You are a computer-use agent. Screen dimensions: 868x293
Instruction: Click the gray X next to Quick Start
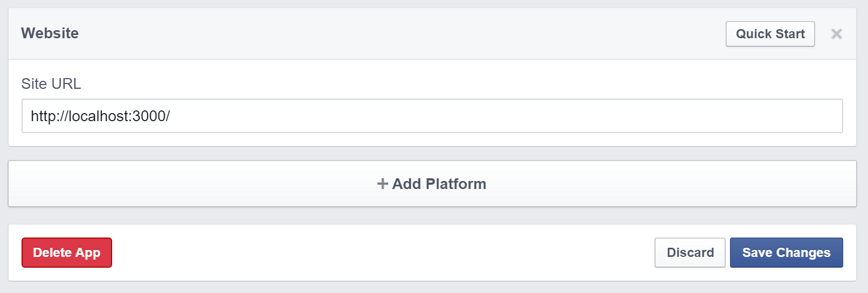click(836, 34)
